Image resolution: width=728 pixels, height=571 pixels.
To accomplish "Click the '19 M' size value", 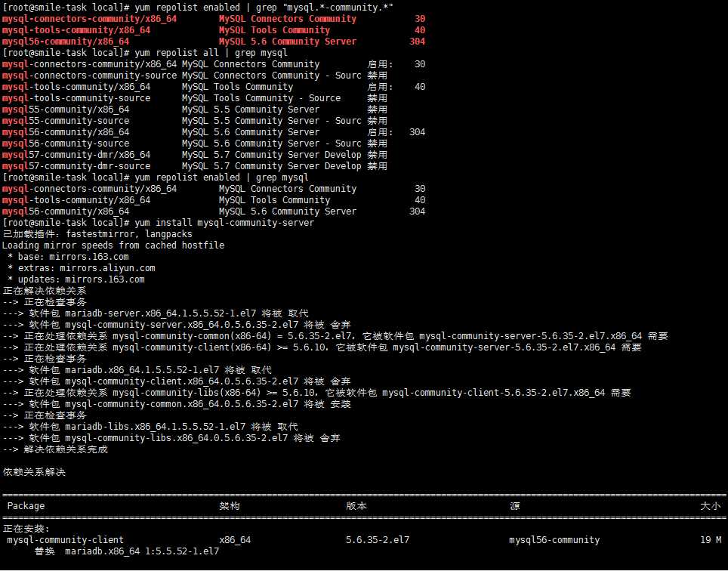I will 711,540.
